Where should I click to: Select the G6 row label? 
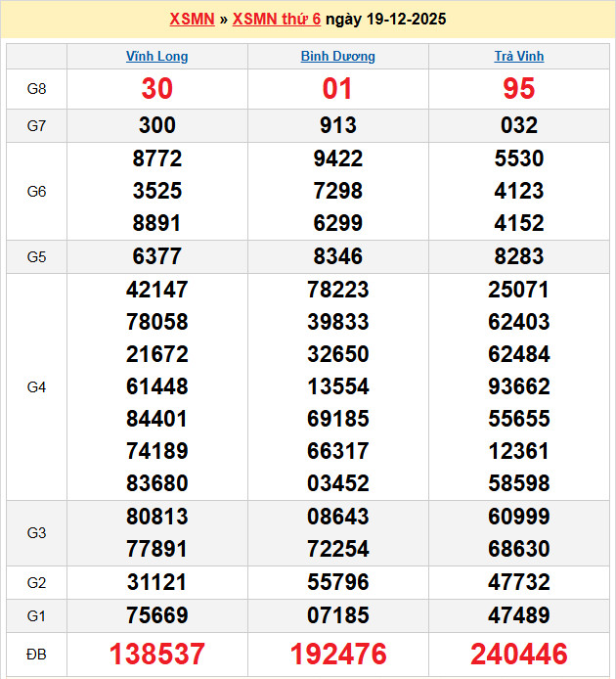point(36,191)
